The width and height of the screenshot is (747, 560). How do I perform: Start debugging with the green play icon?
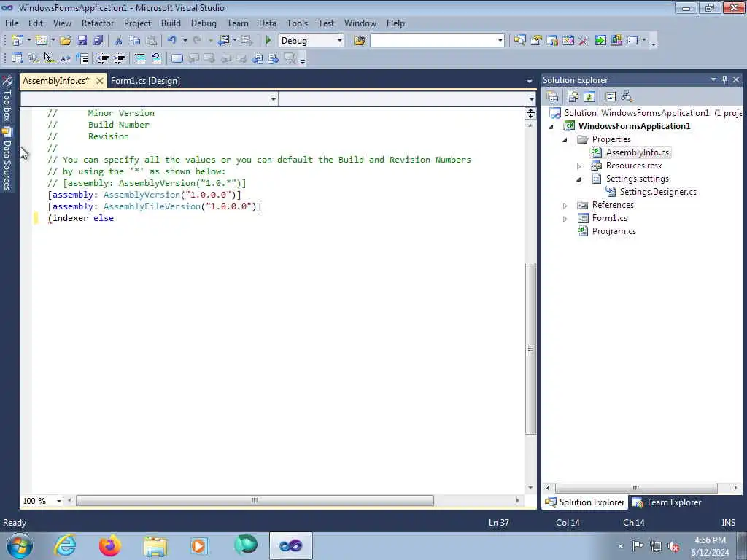268,41
